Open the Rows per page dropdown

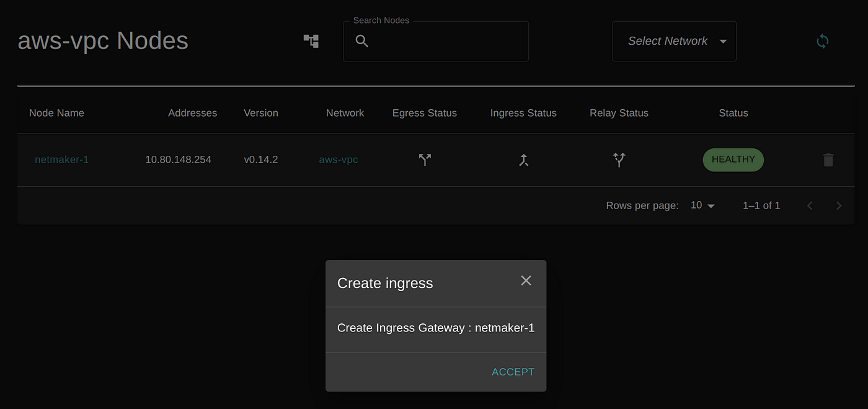click(x=701, y=205)
